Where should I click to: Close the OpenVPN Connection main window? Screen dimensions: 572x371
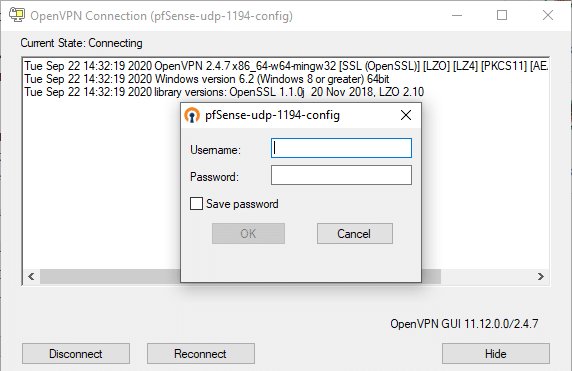pos(548,15)
